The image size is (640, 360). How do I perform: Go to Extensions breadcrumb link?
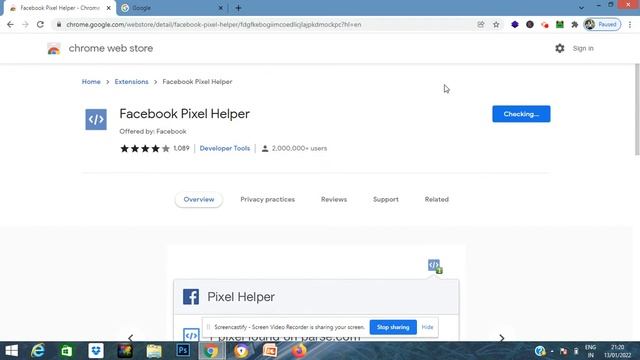tap(131, 82)
